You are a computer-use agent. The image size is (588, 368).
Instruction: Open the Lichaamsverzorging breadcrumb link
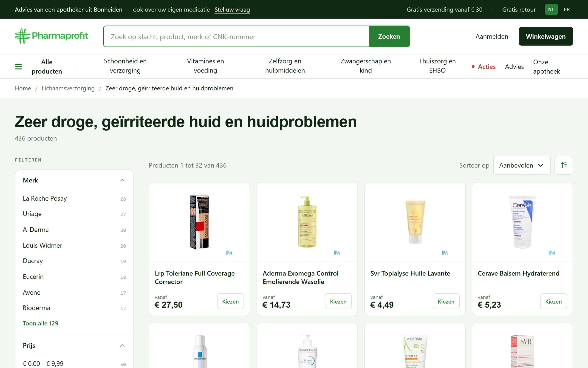point(68,88)
